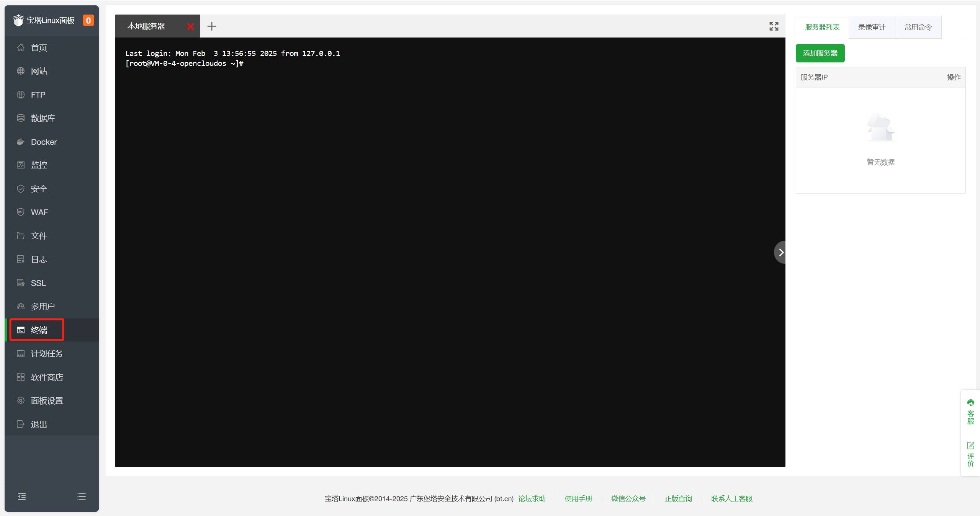The image size is (980, 516).
Task: Click the 文件 folder icon
Action: [x=21, y=236]
